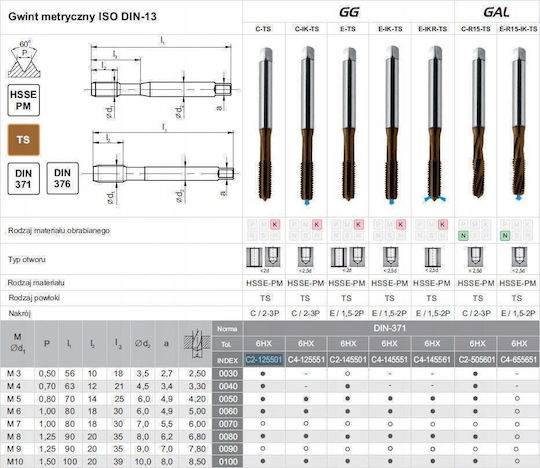This screenshot has height=468, width=540.
Task: Click the pink K material icon under E-IKR-TS
Action: (x=443, y=225)
